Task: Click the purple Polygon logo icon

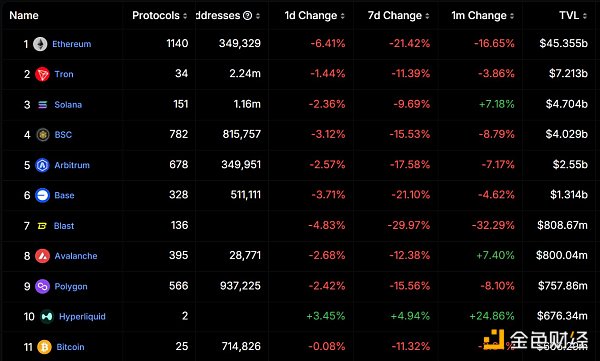Action: coord(42,286)
